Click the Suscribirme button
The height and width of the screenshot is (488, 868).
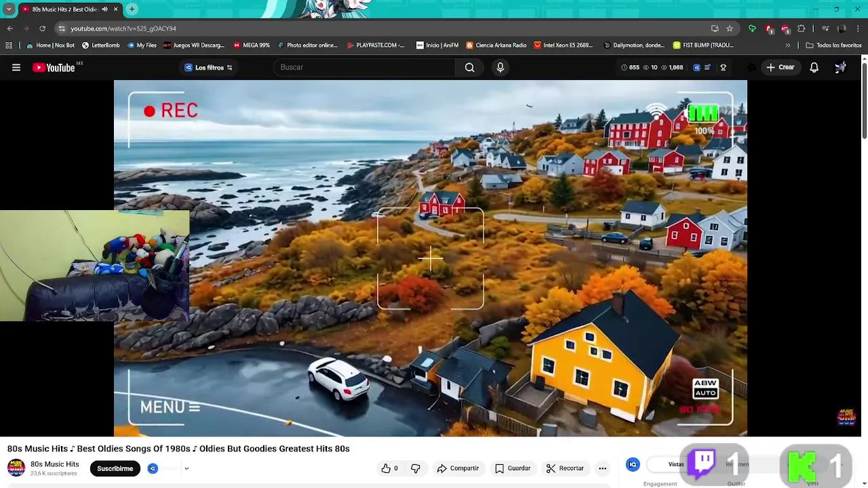115,468
